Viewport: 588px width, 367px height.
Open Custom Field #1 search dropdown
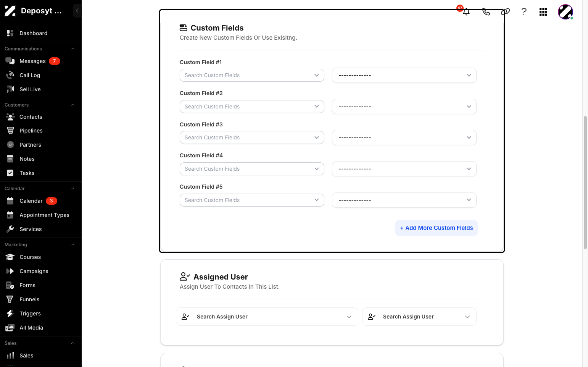252,75
